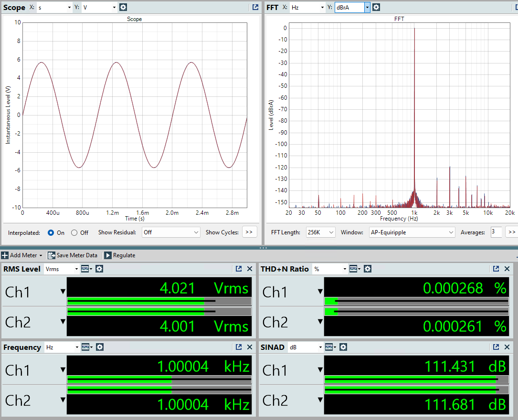Expand SINAD Ch1 channel arrow
This screenshot has width=518, height=420.
(x=320, y=370)
